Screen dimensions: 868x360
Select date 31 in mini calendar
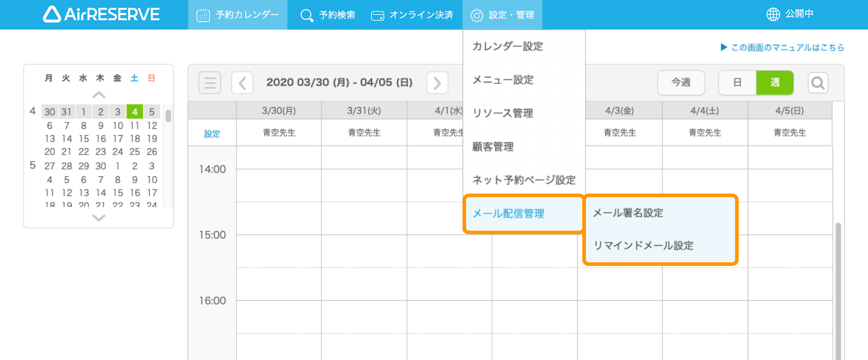[x=66, y=111]
